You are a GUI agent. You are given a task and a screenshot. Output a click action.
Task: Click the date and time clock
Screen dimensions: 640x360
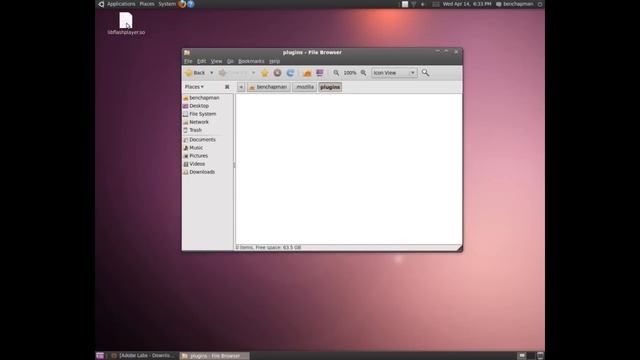(x=467, y=4)
